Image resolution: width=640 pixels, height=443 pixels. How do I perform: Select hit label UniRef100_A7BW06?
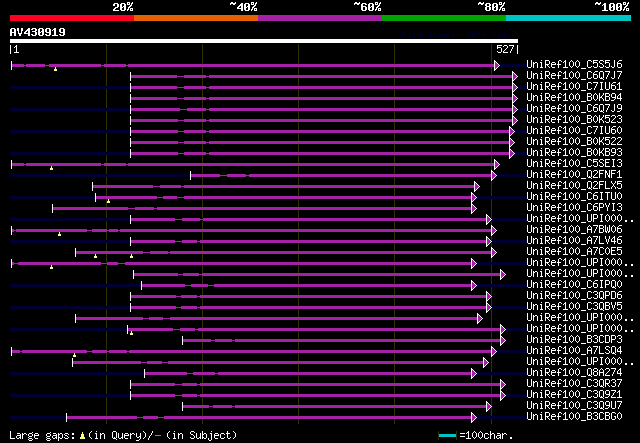[574, 229]
